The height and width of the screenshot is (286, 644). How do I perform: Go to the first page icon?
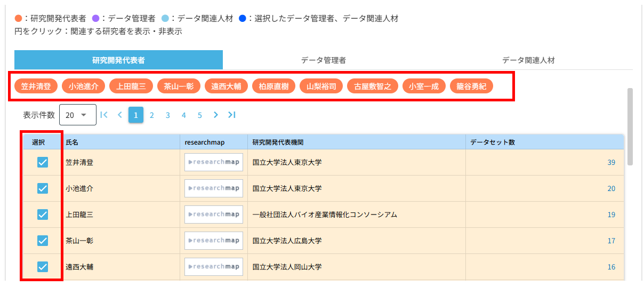pos(104,115)
